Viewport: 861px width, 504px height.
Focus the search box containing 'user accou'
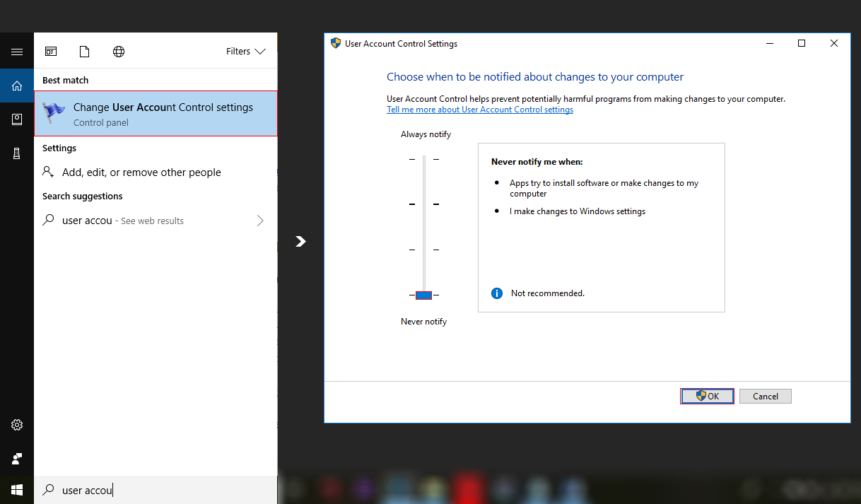click(156, 490)
